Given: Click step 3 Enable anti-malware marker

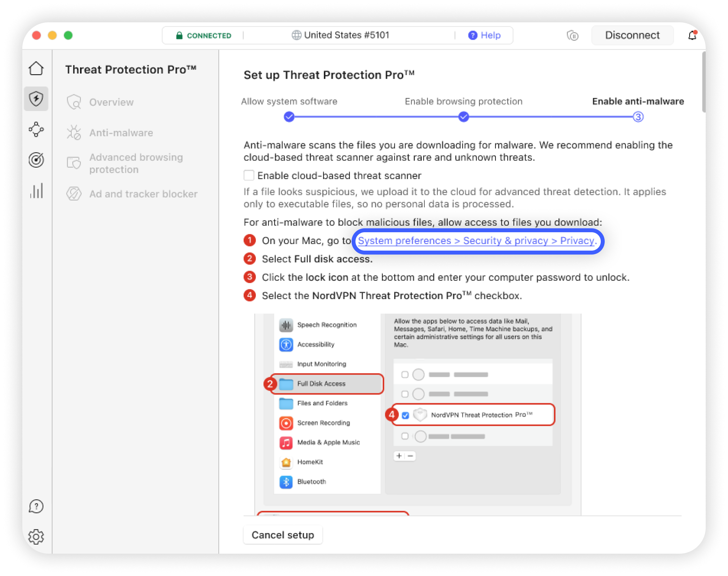Looking at the screenshot, I should [x=638, y=117].
